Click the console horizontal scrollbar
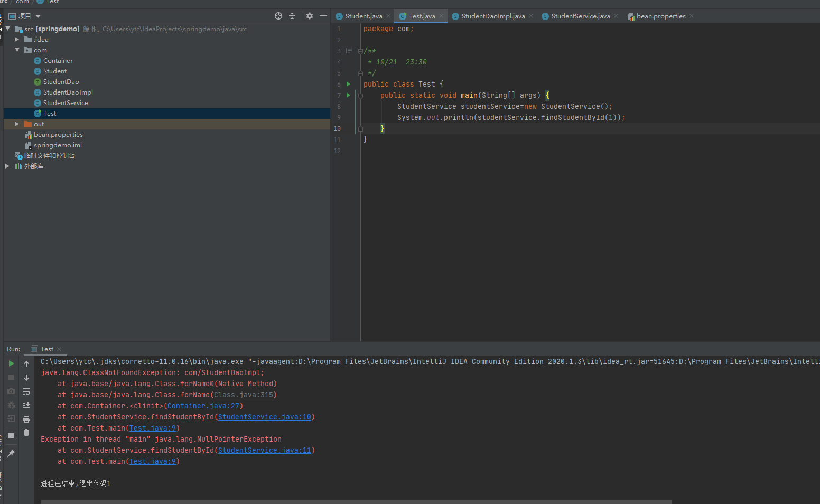Viewport: 820px width, 504px height. coord(357,502)
